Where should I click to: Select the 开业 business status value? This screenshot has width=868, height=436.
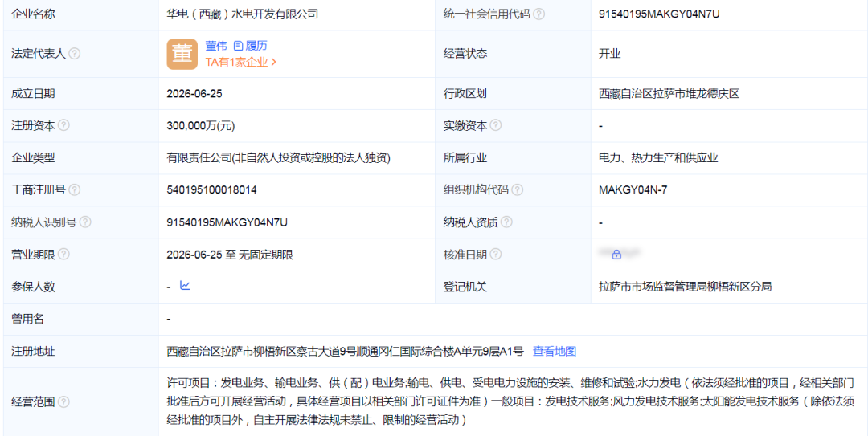pyautogui.click(x=609, y=54)
